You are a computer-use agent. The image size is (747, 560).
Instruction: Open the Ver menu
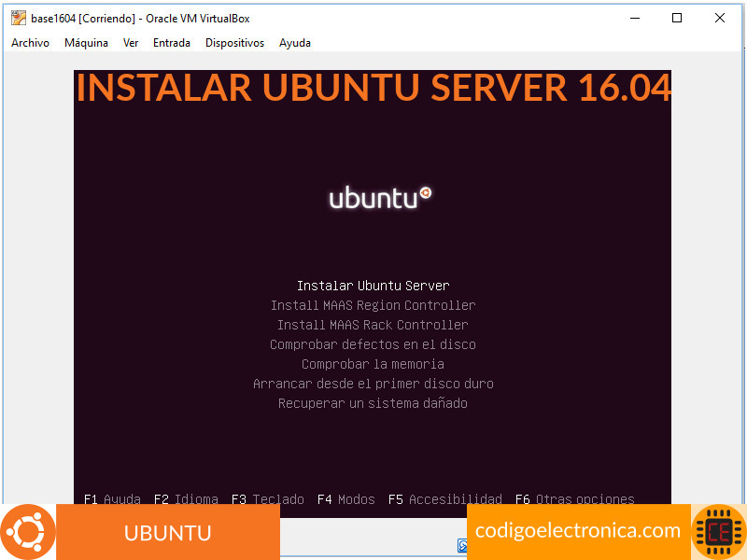[x=131, y=43]
